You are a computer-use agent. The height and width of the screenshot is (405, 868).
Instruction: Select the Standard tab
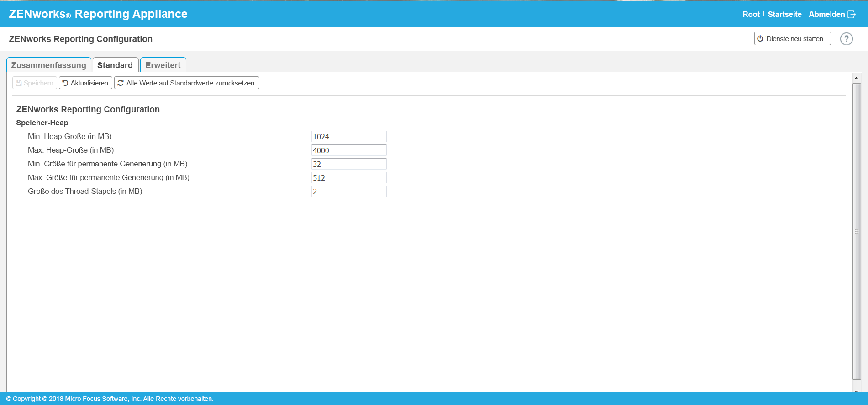point(115,65)
